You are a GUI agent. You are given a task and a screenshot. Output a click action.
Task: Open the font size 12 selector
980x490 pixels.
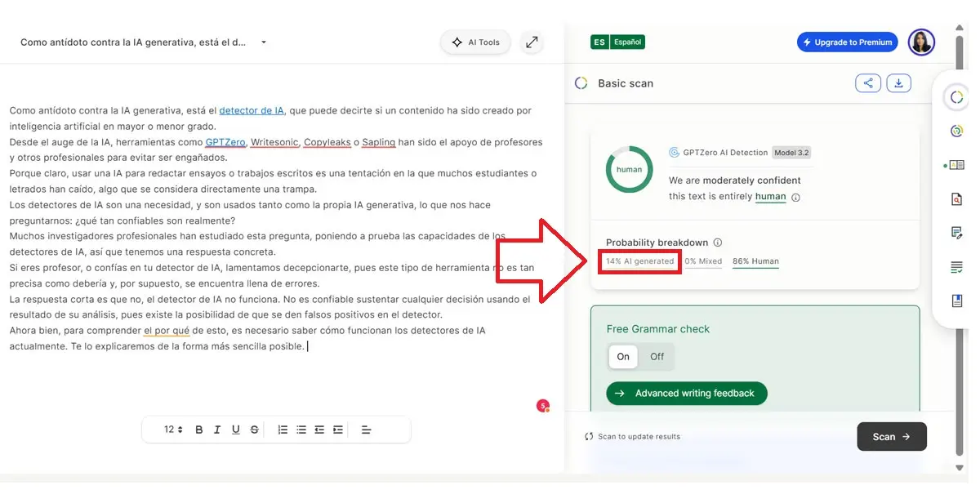click(173, 430)
